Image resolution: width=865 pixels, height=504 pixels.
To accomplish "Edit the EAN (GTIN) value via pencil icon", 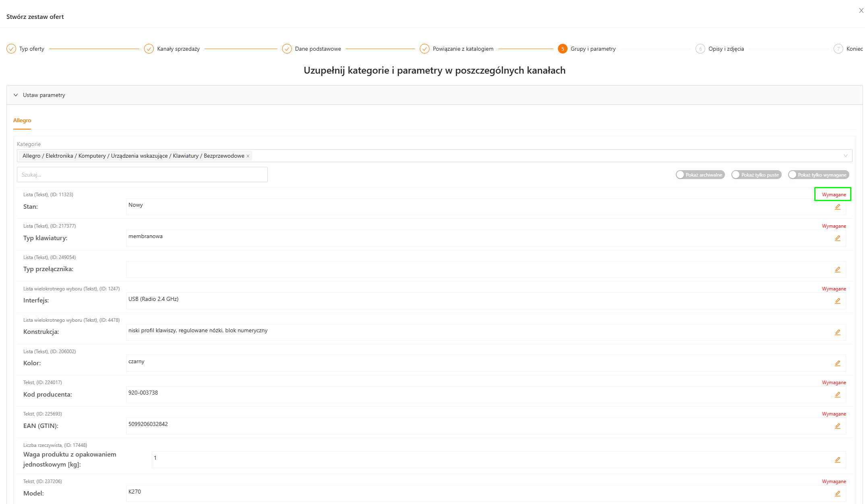I will [x=837, y=426].
